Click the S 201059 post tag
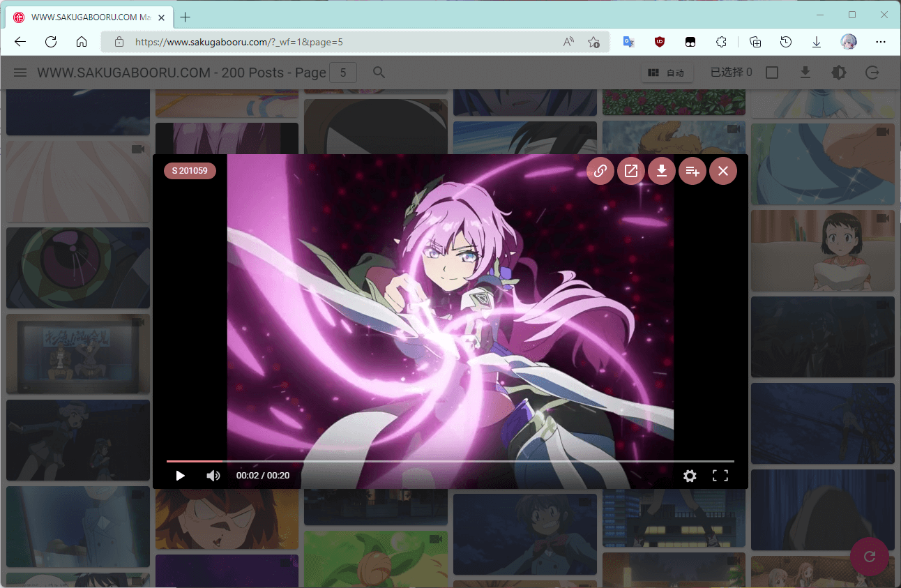901x588 pixels. (x=190, y=171)
